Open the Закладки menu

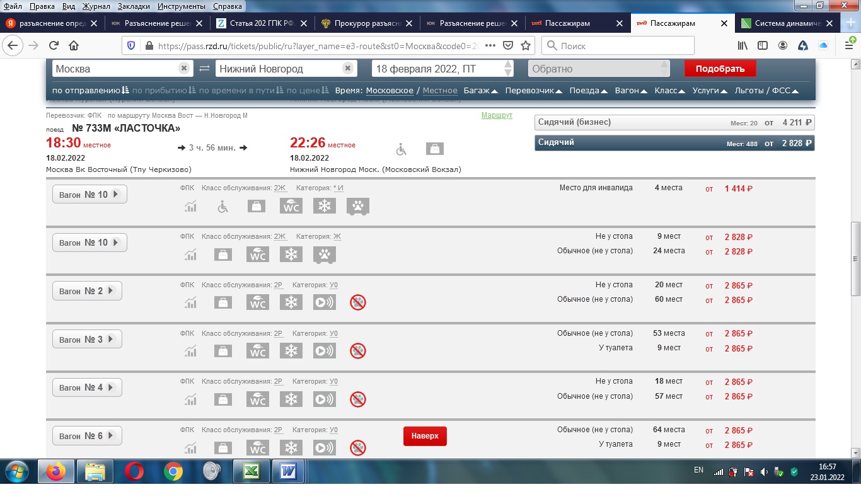133,6
